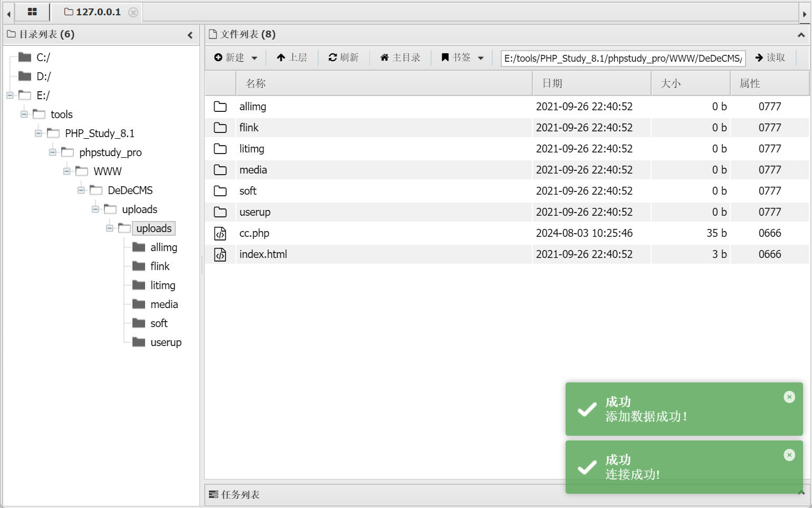Collapse the WWW tree node
The image size is (812, 508).
click(67, 171)
